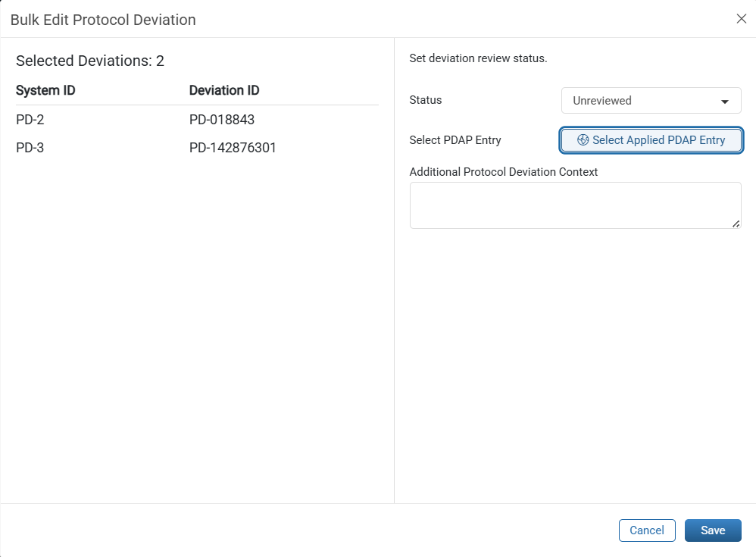This screenshot has height=557, width=756.
Task: Click the System ID column header
Action: (x=45, y=90)
